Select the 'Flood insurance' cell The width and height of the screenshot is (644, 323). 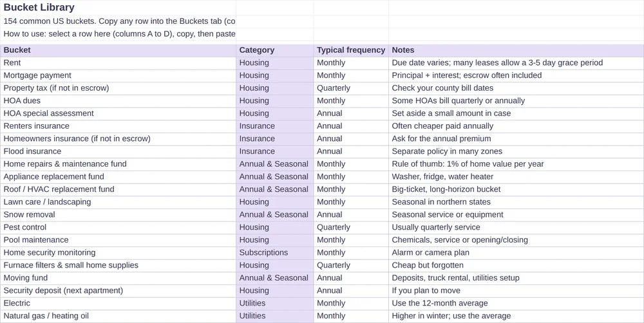(118, 151)
